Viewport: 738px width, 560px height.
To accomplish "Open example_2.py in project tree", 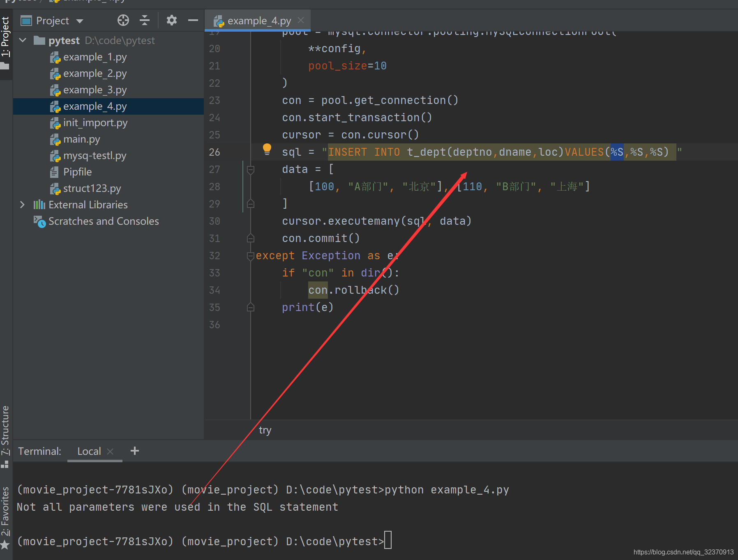I will (x=95, y=74).
